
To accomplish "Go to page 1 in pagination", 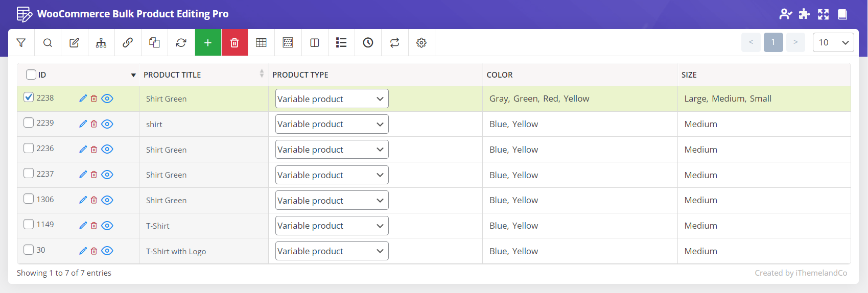I will [x=773, y=42].
